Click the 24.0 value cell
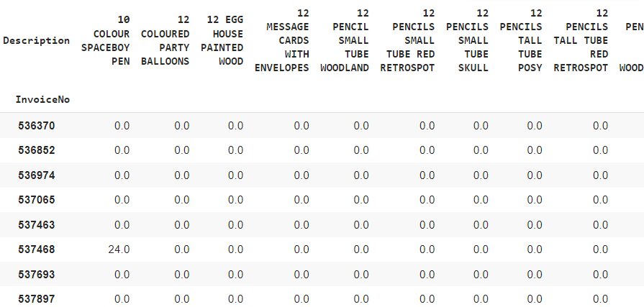The width and height of the screenshot is (644, 307). tap(117, 249)
